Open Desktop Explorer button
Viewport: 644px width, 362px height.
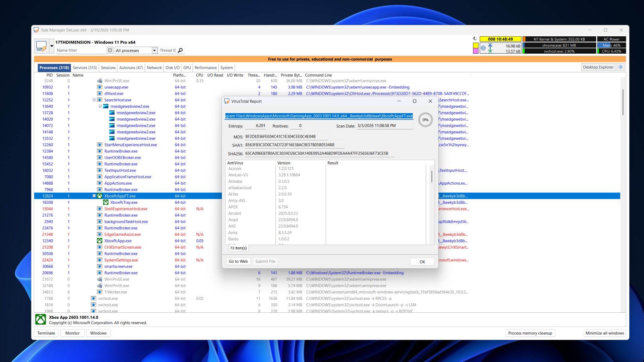coord(598,67)
